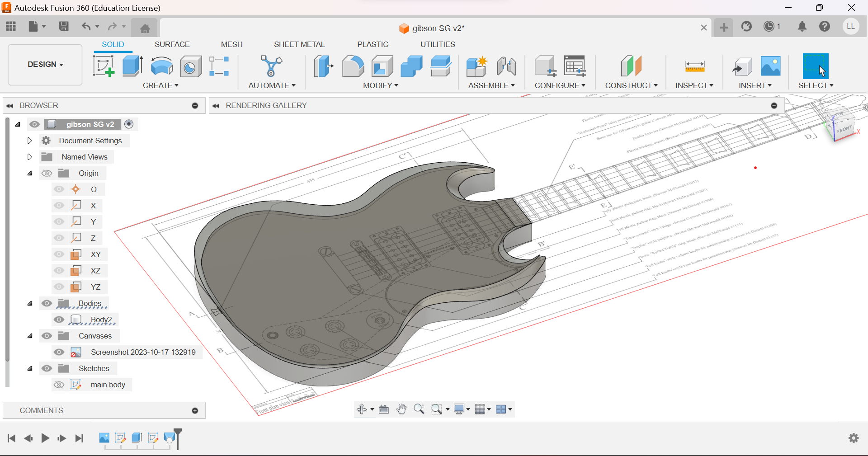Open the Orbit navigation tool

pos(362,409)
